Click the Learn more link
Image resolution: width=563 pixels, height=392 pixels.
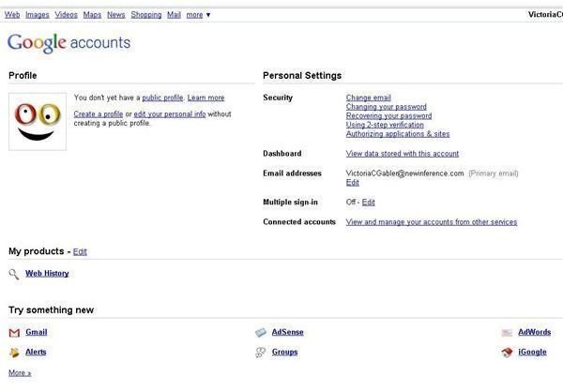pos(205,98)
